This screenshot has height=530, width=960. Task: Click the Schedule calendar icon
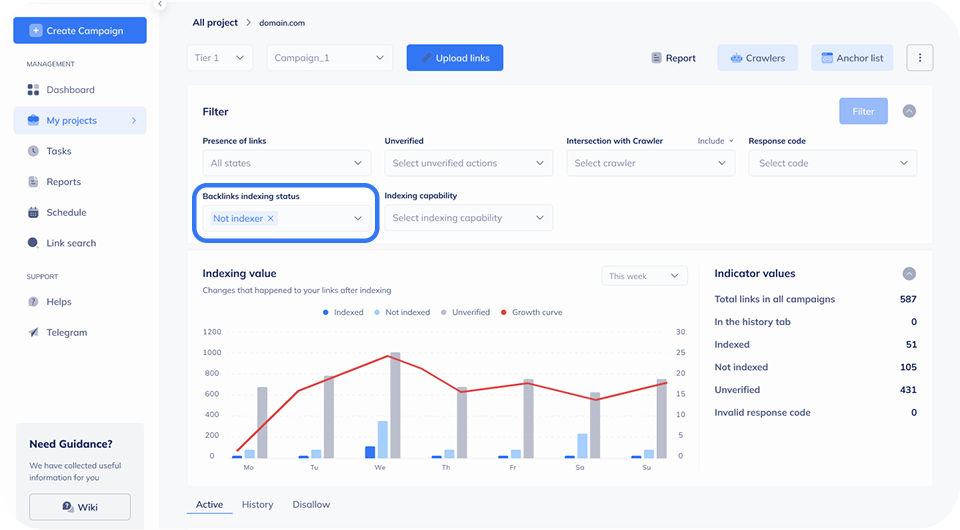[33, 212]
